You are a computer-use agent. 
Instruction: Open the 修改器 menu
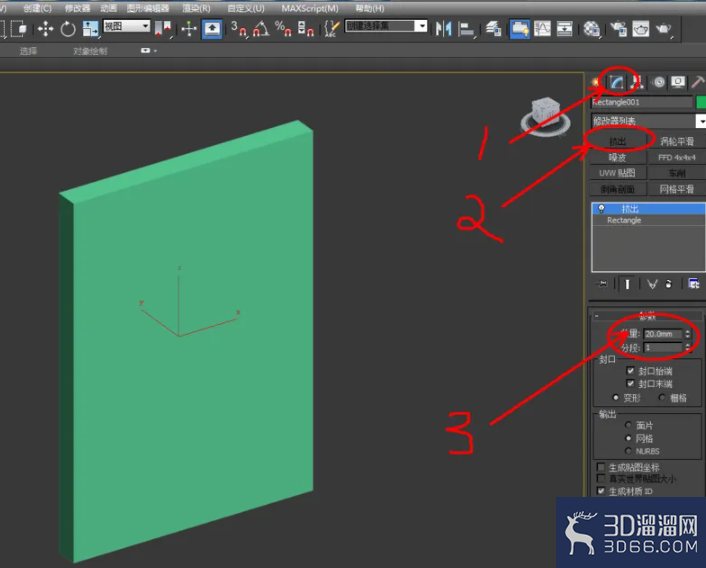[x=77, y=8]
